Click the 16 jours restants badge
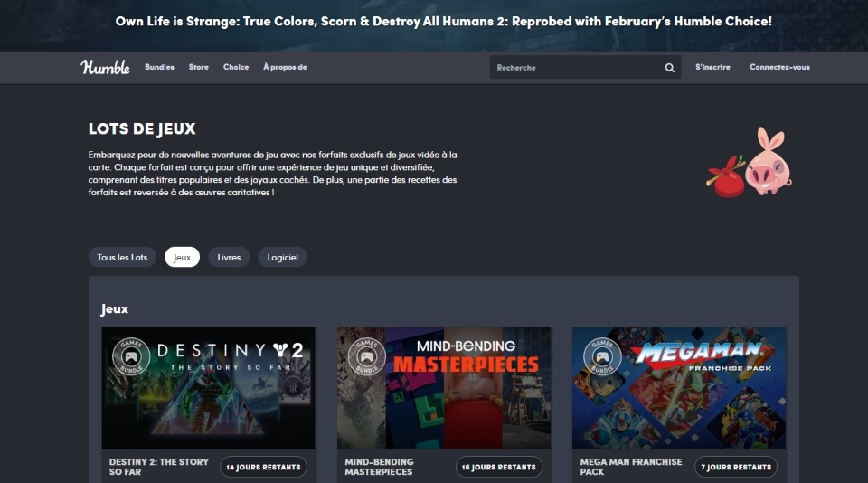868x483 pixels. [x=499, y=467]
